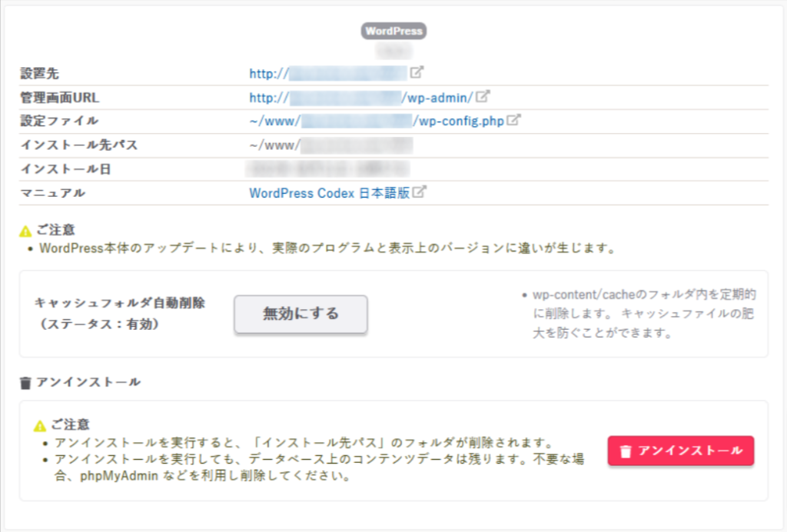Click the ~/www/ install path value
This screenshot has height=532, width=787.
tap(330, 145)
